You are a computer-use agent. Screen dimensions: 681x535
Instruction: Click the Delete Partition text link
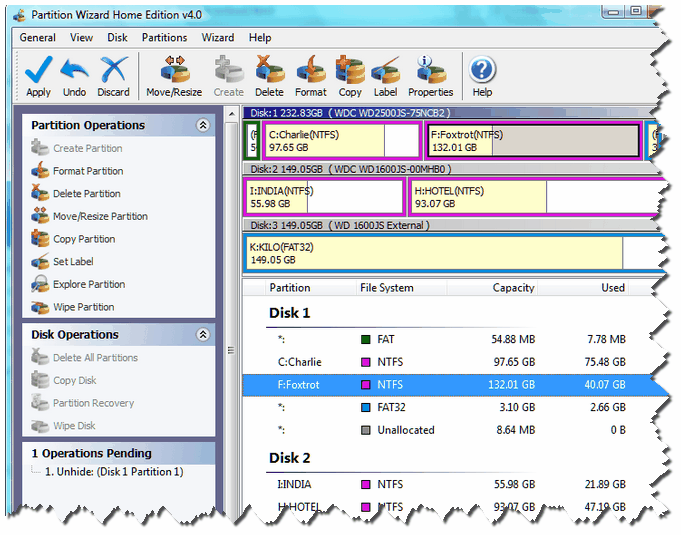pyautogui.click(x=87, y=194)
